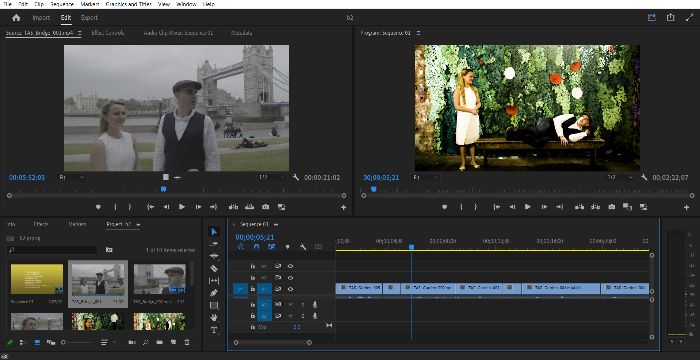Switch to Import tab
The width and height of the screenshot is (700, 360).
tap(41, 17)
